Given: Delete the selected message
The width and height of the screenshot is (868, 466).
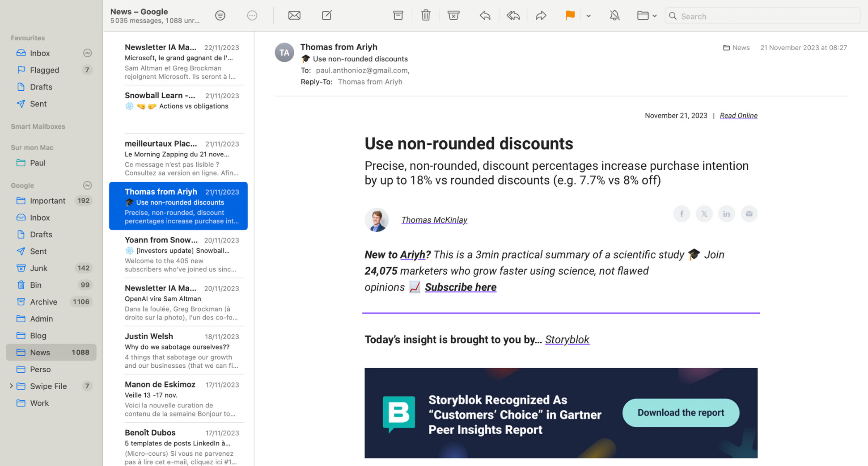Looking at the screenshot, I should click(425, 15).
